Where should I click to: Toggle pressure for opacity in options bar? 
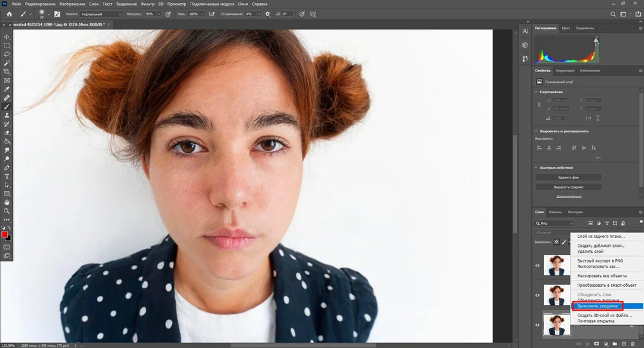click(168, 14)
